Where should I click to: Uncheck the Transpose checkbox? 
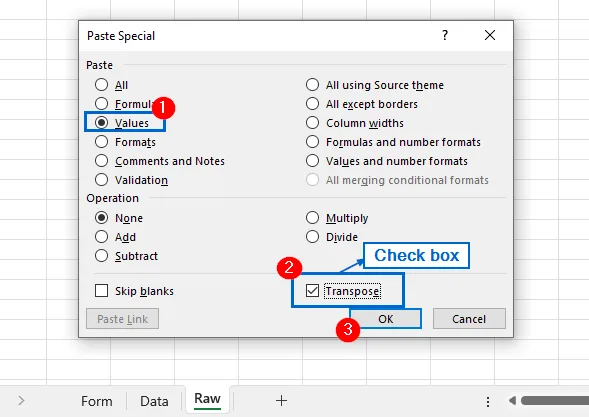pos(313,291)
